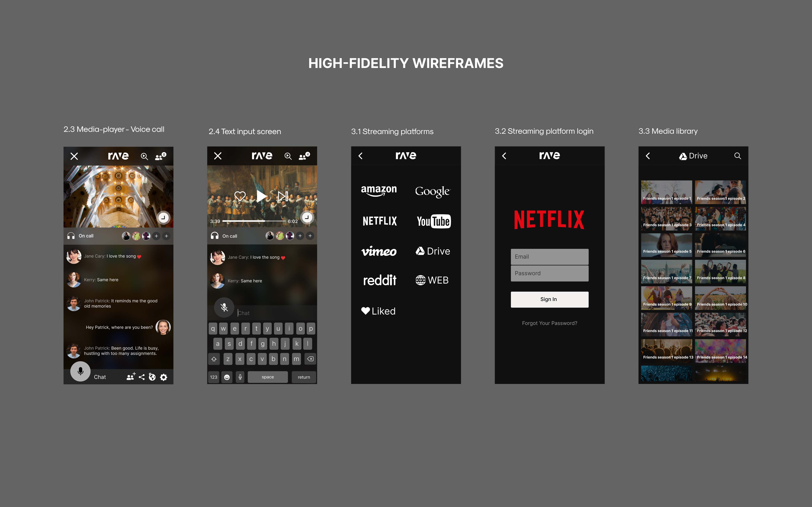The height and width of the screenshot is (507, 812).
Task: Tap the round microphone button in voice call screen
Action: coord(80,371)
